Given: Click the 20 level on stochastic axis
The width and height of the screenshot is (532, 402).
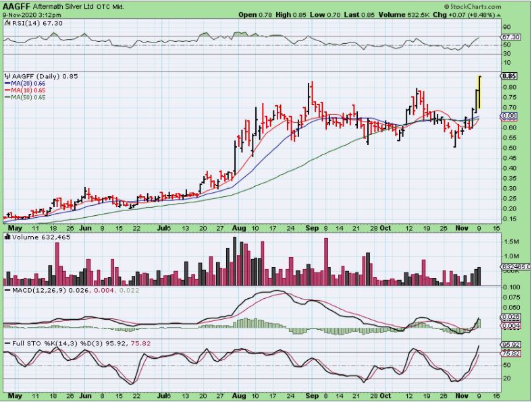Looking at the screenshot, I should point(507,378).
